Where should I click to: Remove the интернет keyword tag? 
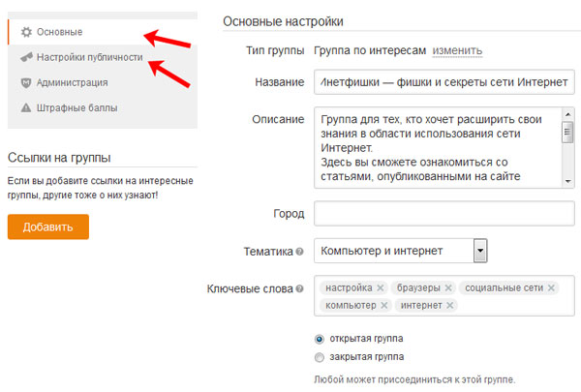(x=450, y=305)
